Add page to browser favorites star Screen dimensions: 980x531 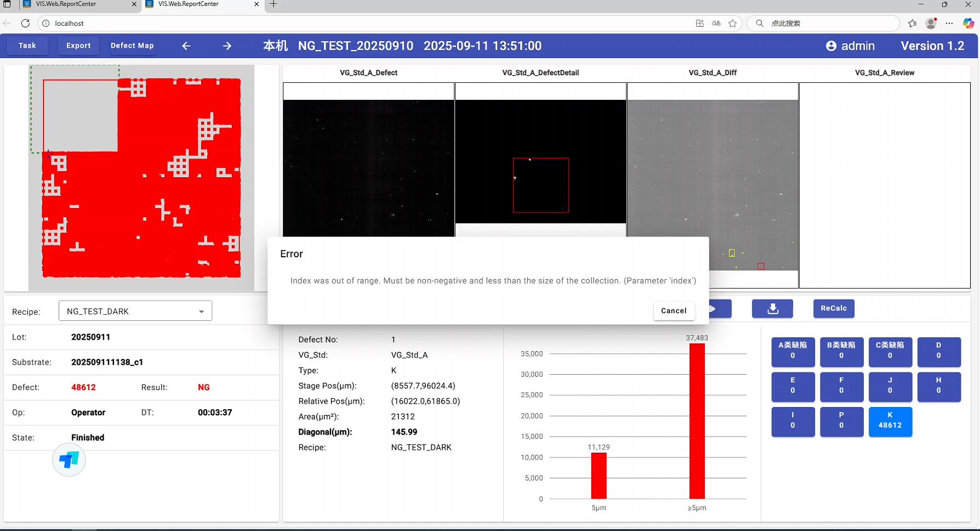tap(733, 23)
